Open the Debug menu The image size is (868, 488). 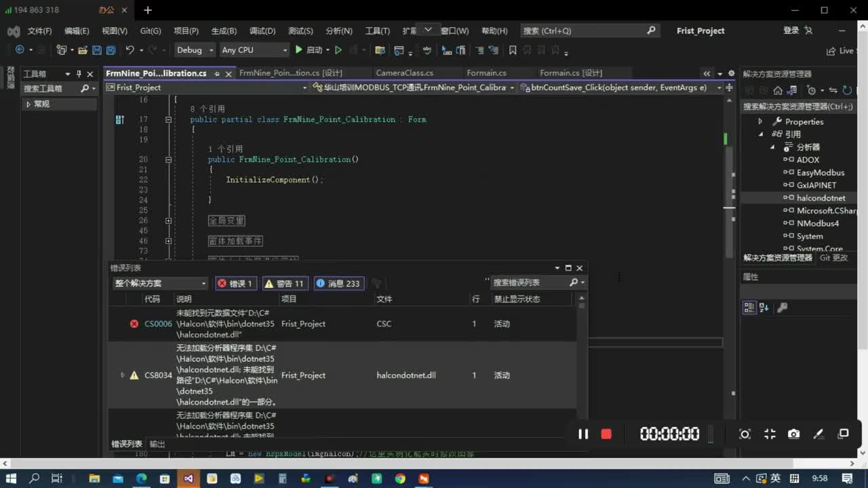(x=262, y=30)
